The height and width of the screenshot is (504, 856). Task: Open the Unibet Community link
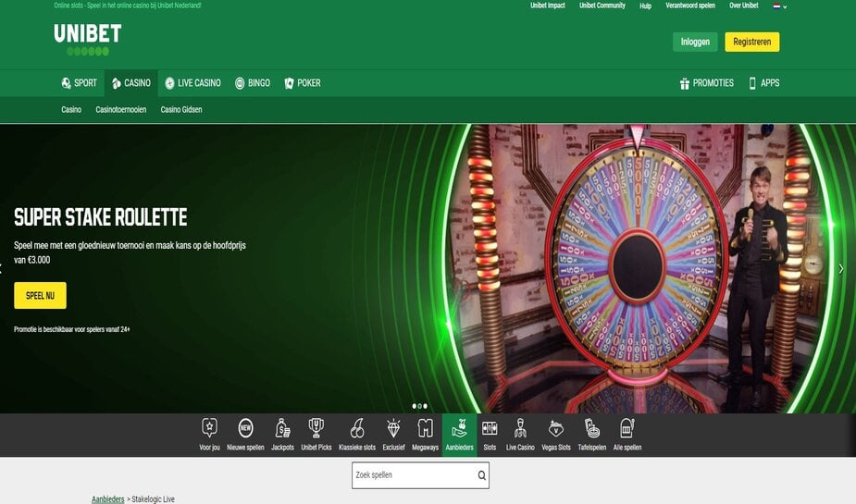pyautogui.click(x=602, y=6)
